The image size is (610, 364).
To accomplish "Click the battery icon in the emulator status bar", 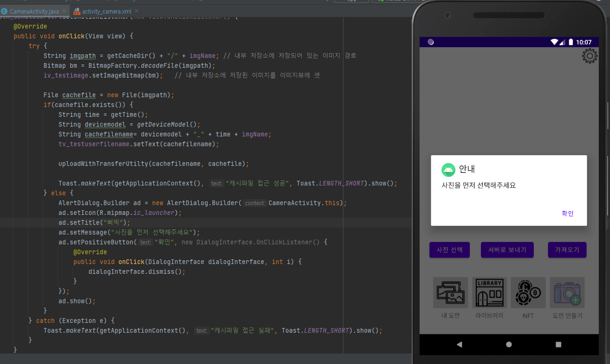I will click(571, 42).
